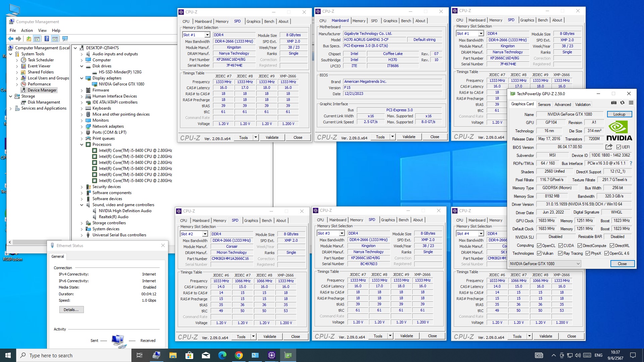Toggle the OpenCL checkbox
This screenshot has width=644, height=362.
[539, 246]
